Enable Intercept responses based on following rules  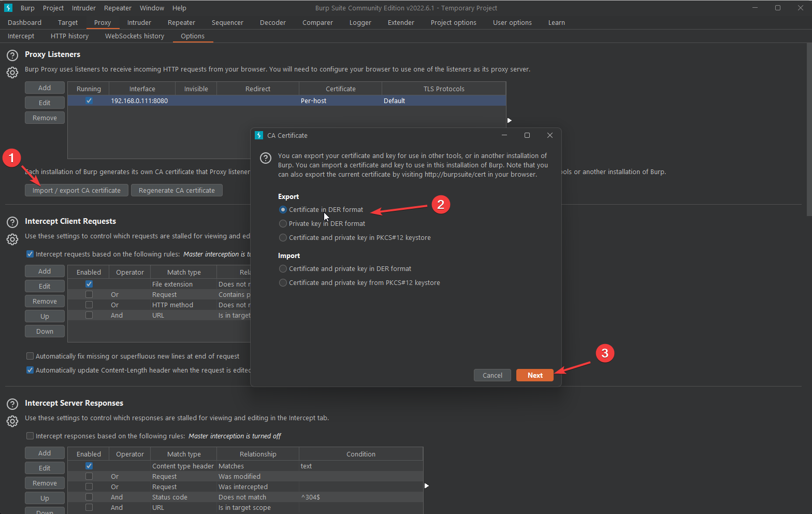pos(30,436)
